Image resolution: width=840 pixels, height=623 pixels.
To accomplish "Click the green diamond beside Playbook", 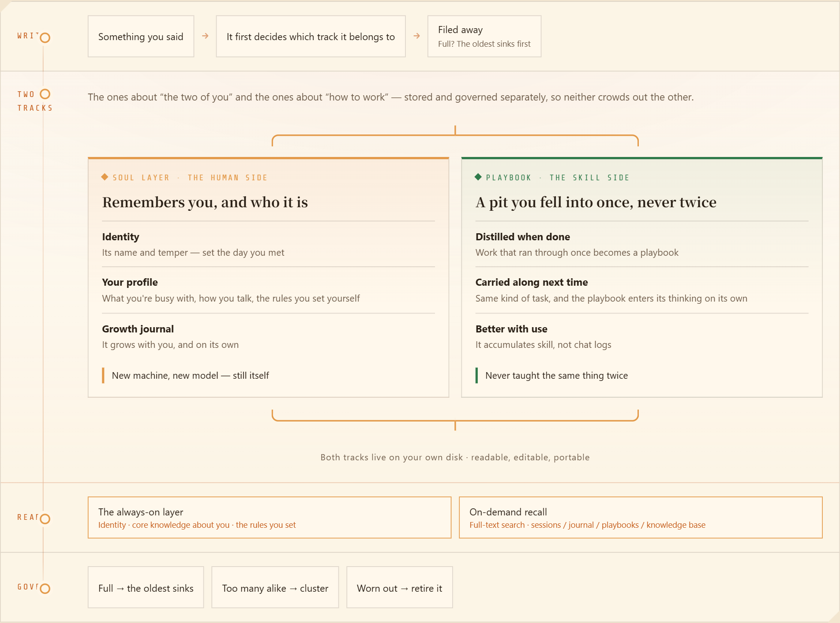I will coord(478,177).
